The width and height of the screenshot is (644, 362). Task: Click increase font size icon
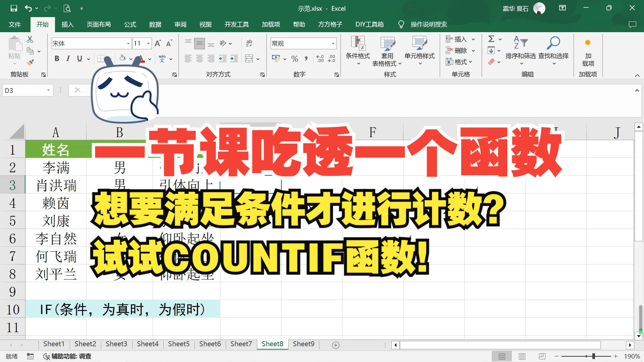[x=158, y=43]
